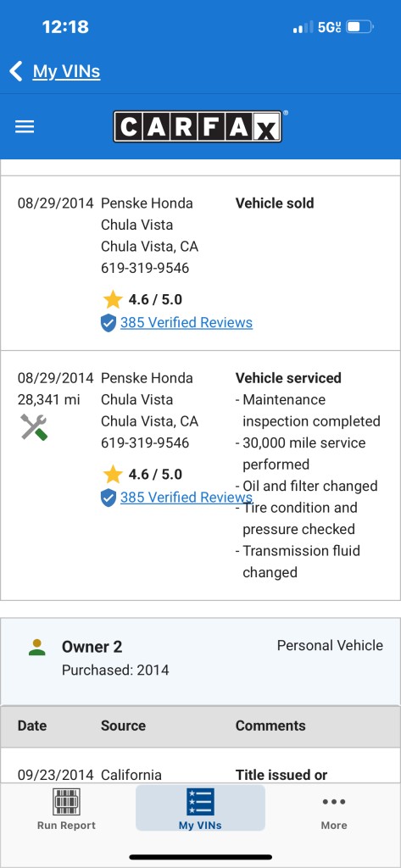Tap the CARFAX logo
This screenshot has width=401, height=868.
[198, 127]
